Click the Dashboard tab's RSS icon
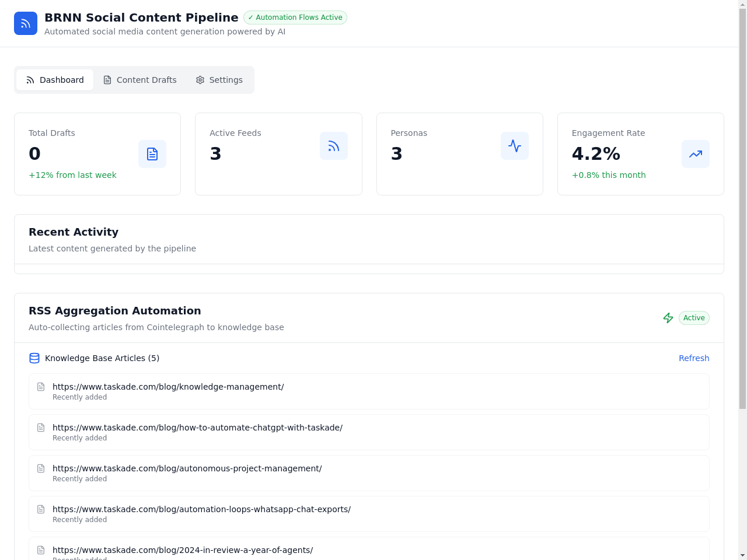The image size is (747, 560). (x=30, y=80)
